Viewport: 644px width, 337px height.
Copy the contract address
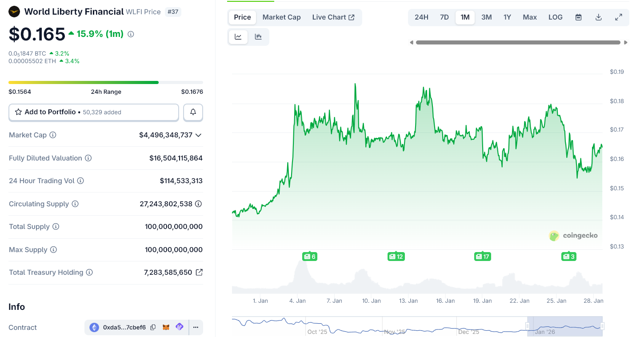(153, 327)
